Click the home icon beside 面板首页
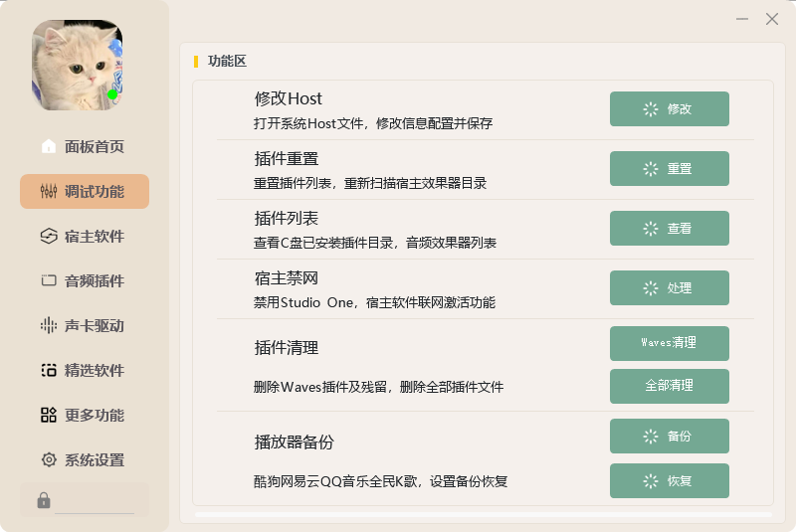The width and height of the screenshot is (796, 532). [x=48, y=146]
